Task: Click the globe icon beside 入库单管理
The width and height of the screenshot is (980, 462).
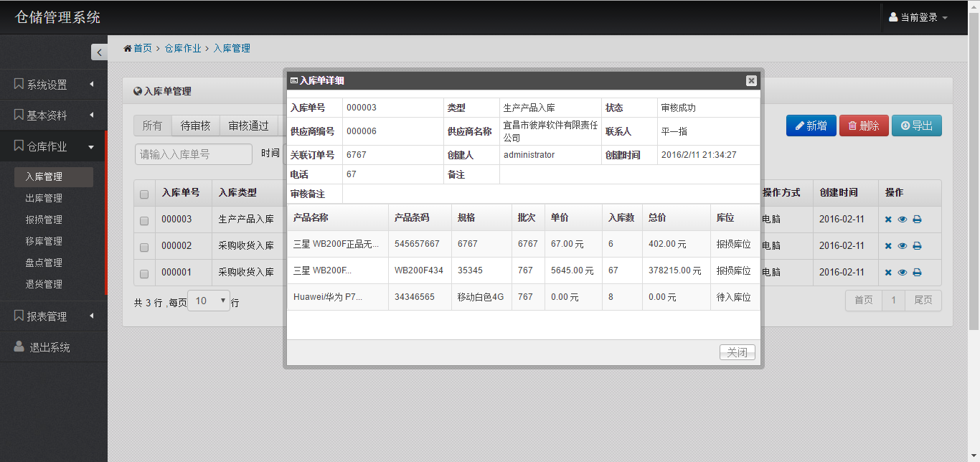Action: [x=138, y=91]
